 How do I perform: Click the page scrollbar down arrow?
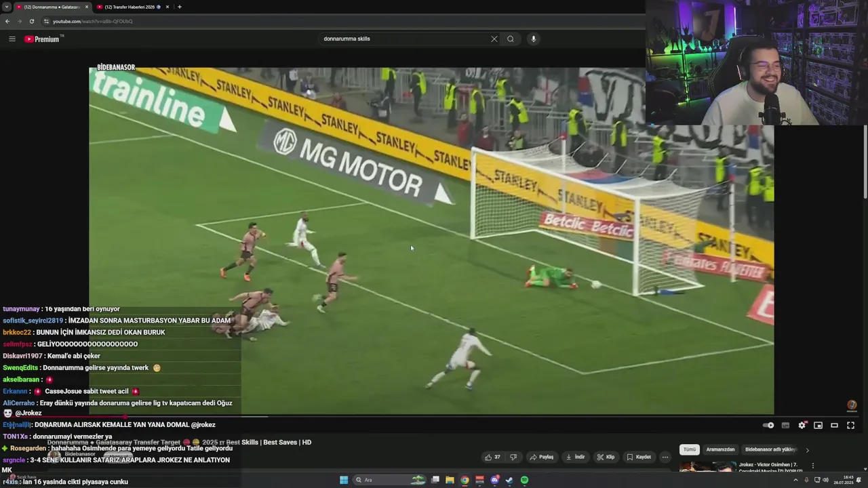865,469
